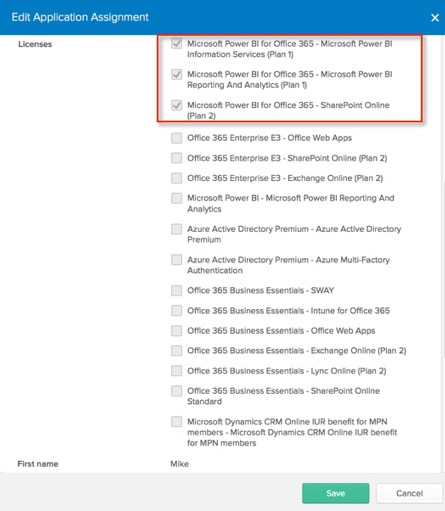Image resolution: width=445 pixels, height=511 pixels.
Task: Enable Enterprise E3 SharePoint Online (Plan 2) license
Action: [176, 158]
